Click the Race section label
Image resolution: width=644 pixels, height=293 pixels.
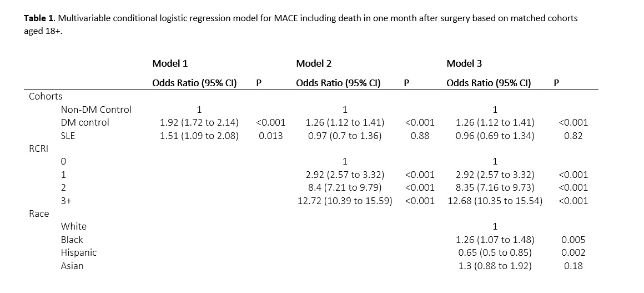pos(39,213)
